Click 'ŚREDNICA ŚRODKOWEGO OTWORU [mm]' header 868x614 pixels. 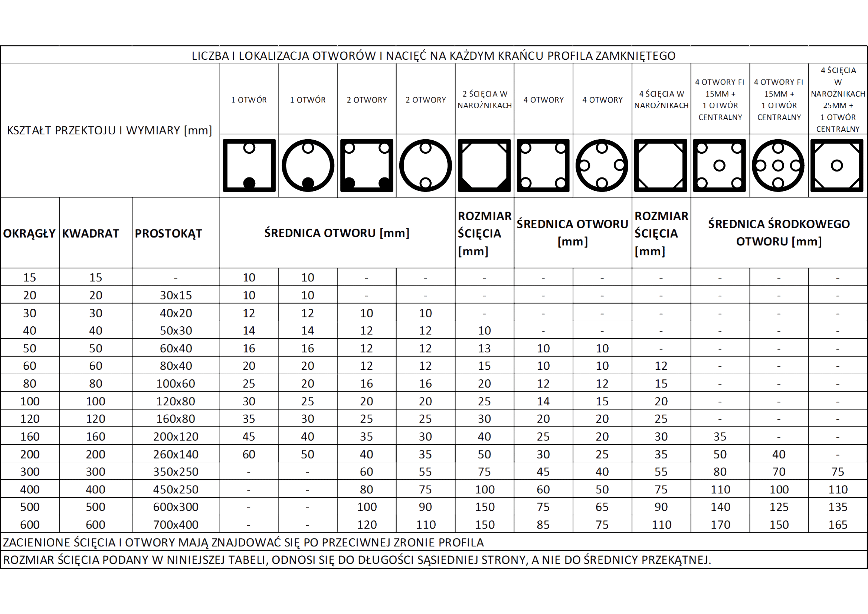click(779, 232)
